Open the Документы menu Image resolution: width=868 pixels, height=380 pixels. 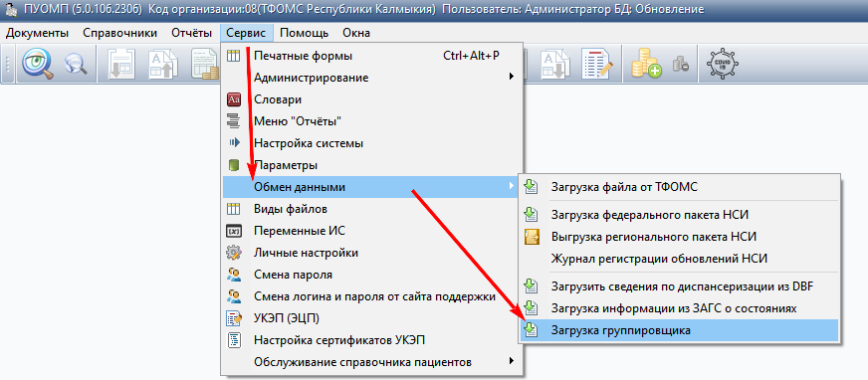tap(37, 33)
